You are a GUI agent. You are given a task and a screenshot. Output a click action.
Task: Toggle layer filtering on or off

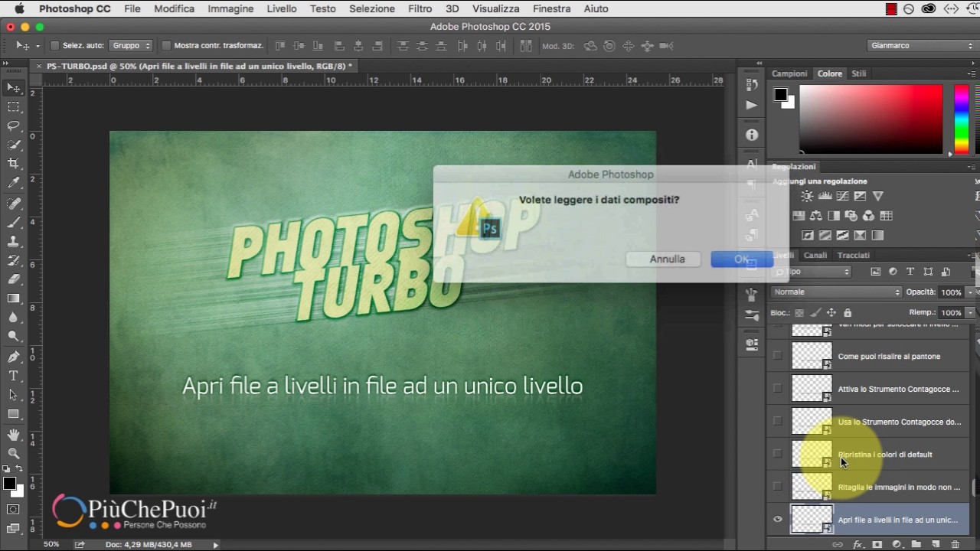pyautogui.click(x=975, y=272)
